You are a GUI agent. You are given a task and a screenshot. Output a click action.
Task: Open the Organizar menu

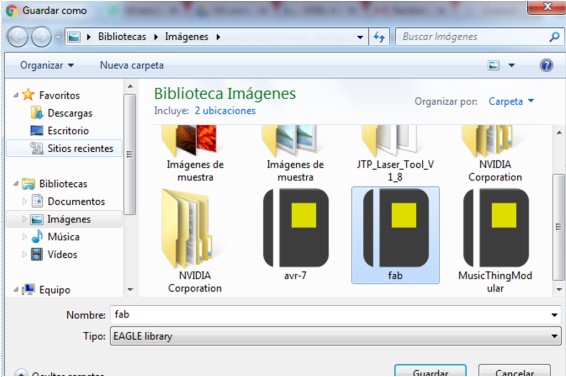[x=47, y=65]
